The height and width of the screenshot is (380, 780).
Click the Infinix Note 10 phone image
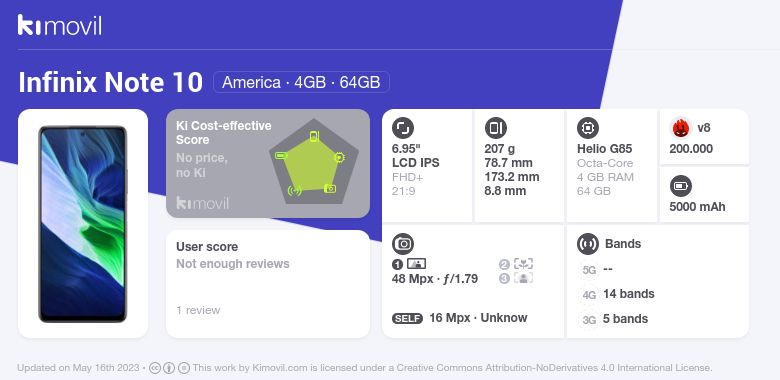[x=83, y=224]
